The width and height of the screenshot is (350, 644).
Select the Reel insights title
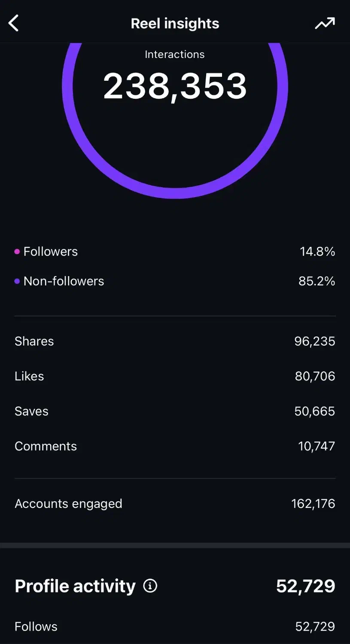(x=175, y=23)
